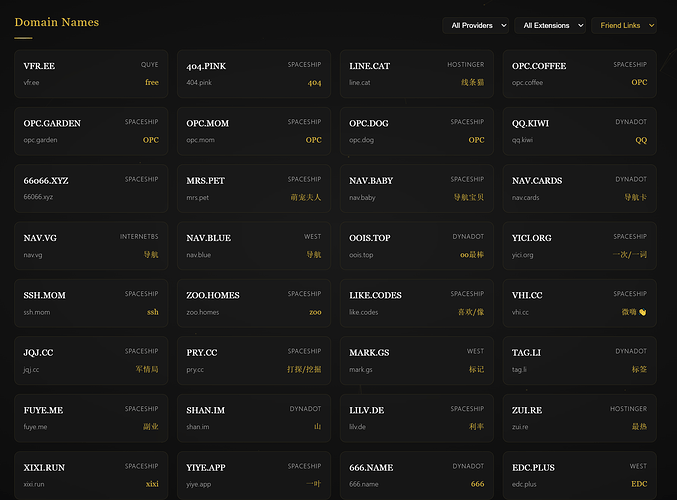Open the EDC.PLUS domain card
The width and height of the screenshot is (677, 500).
click(x=579, y=475)
